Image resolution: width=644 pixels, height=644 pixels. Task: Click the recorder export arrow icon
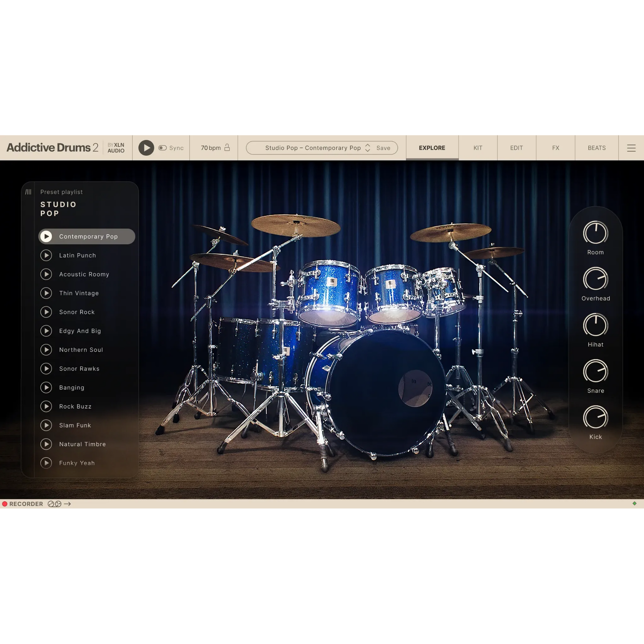pyautogui.click(x=67, y=504)
